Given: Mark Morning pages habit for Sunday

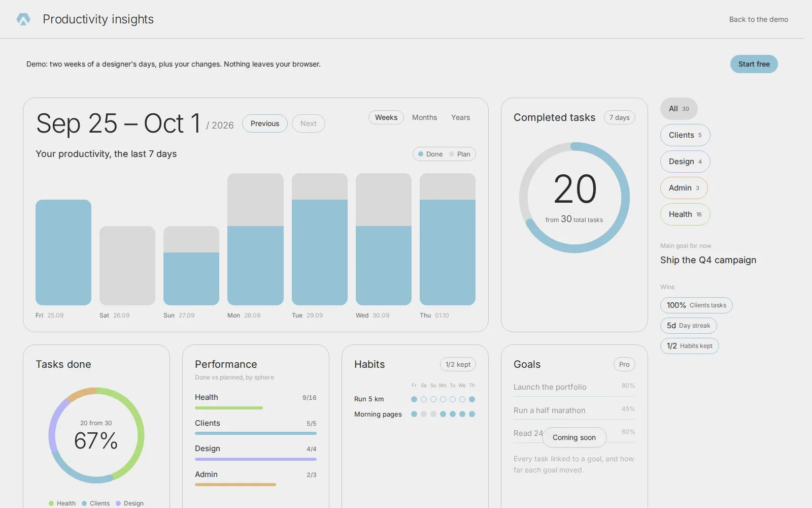Looking at the screenshot, I should 433,414.
